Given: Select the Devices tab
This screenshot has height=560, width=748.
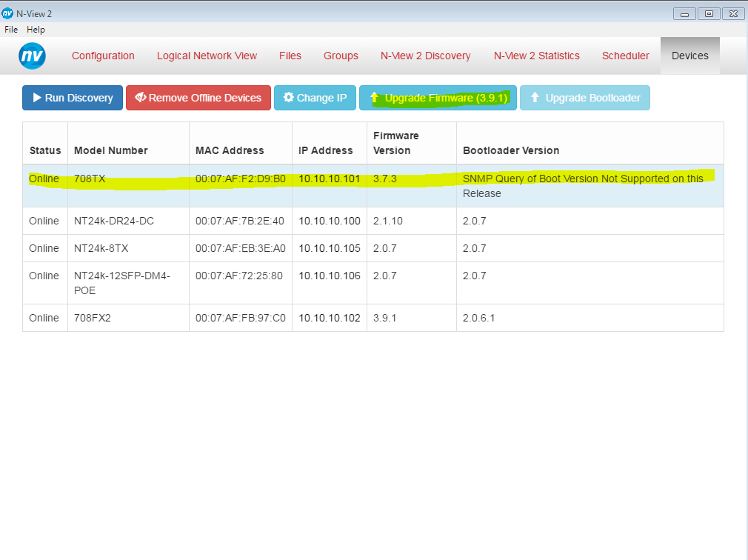Looking at the screenshot, I should [x=689, y=56].
